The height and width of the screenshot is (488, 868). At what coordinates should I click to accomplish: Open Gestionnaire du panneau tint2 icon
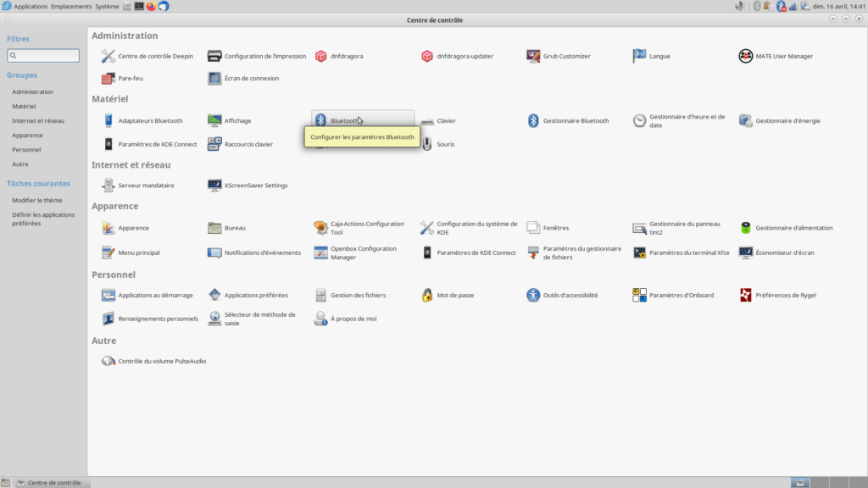pyautogui.click(x=639, y=227)
